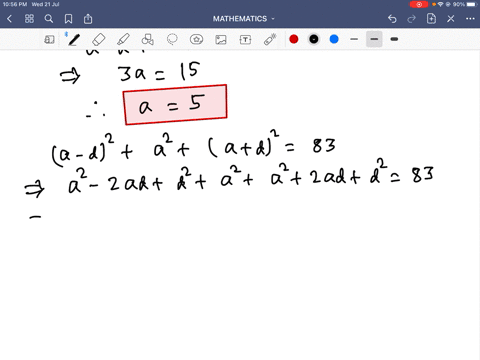Go back with the left chevron
The image size is (480, 360).
pos(9,19)
